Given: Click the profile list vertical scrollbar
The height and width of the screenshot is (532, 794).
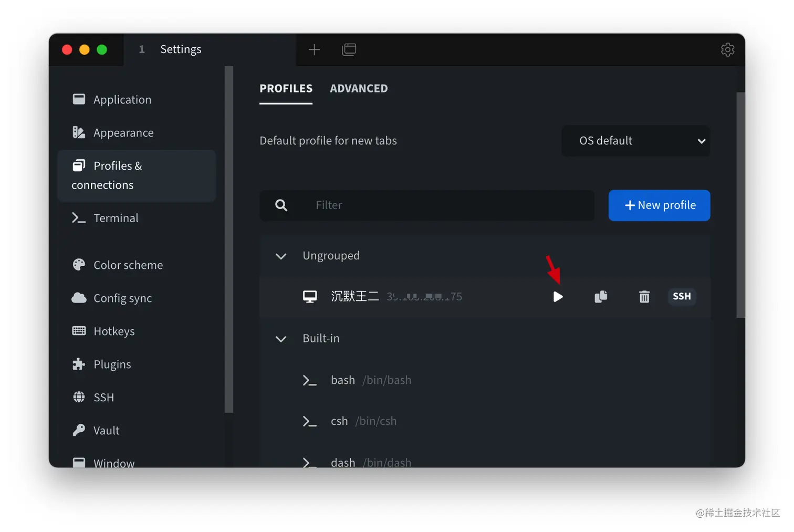Looking at the screenshot, I should [740, 205].
